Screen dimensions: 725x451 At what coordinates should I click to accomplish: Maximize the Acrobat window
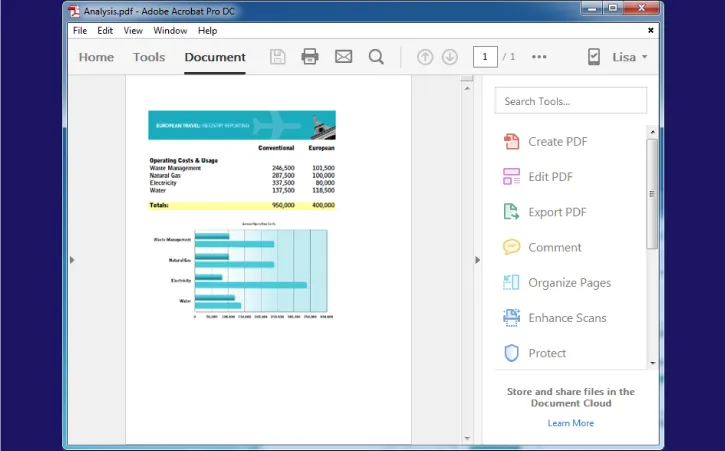click(613, 8)
